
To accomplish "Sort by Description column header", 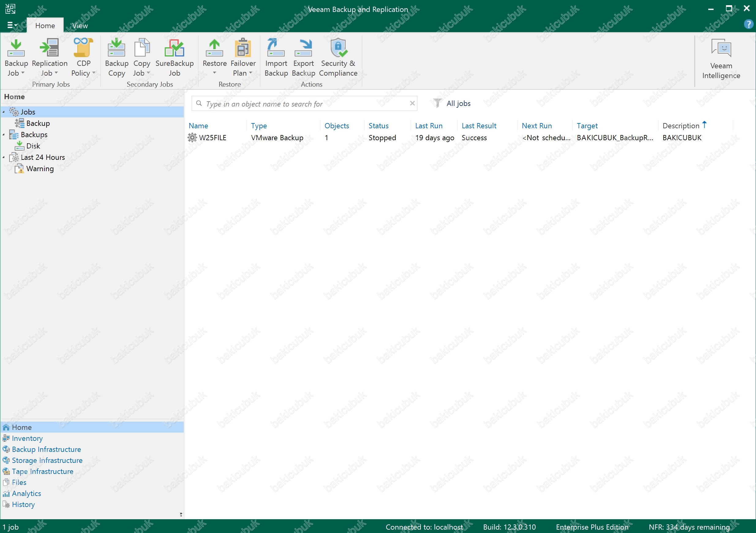I will pos(681,126).
